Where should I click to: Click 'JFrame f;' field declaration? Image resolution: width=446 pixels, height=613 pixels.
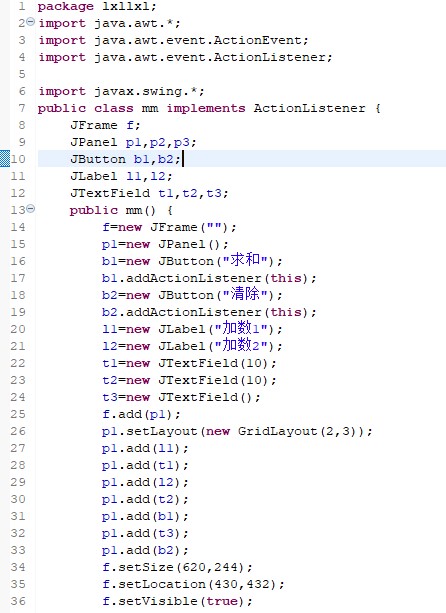tap(105, 125)
